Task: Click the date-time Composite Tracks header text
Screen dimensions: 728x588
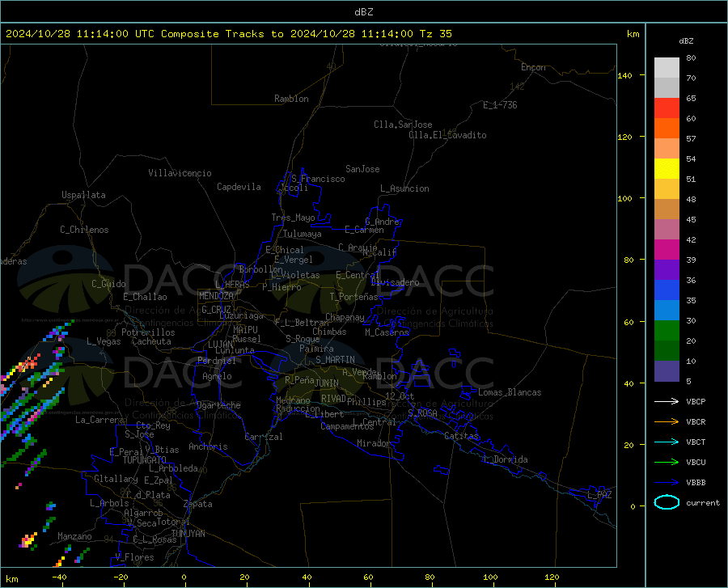Action: pyautogui.click(x=228, y=34)
